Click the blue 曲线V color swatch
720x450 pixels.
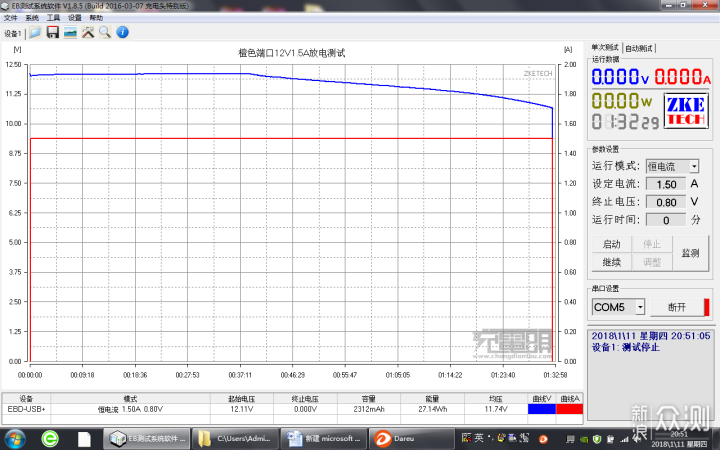click(x=542, y=409)
